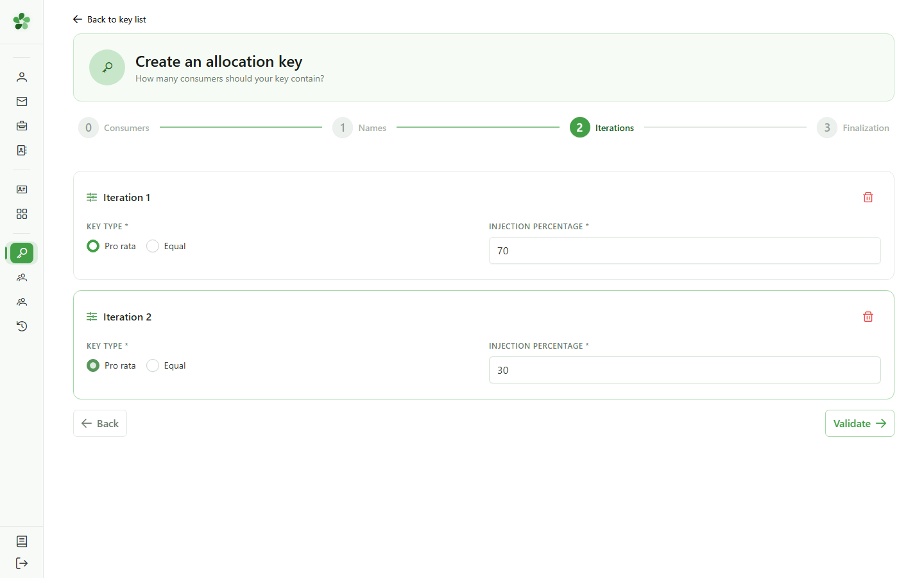Click the Create an allocation key title
Viewport: 924px width, 578px height.
point(219,62)
